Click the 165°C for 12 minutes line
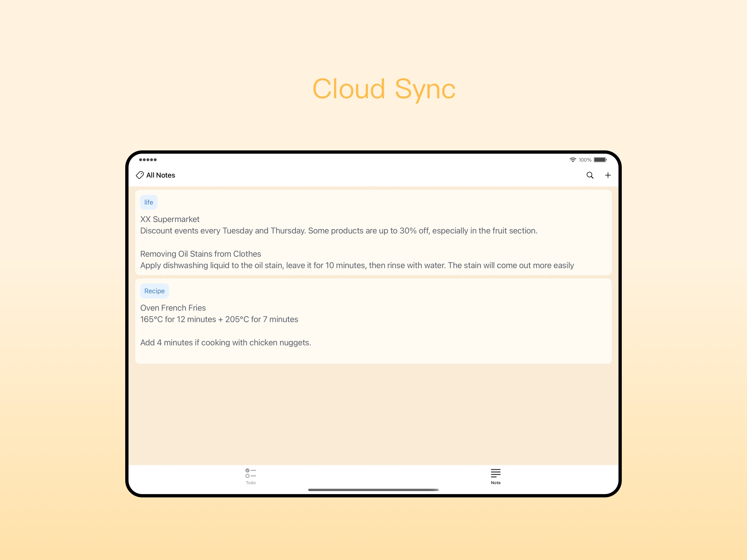This screenshot has width=747, height=560. point(219,319)
